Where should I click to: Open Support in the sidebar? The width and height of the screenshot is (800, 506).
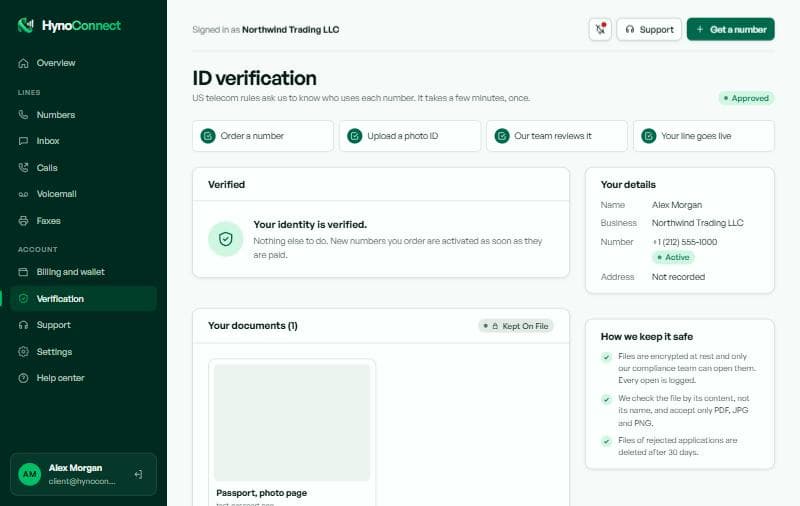(x=83, y=325)
